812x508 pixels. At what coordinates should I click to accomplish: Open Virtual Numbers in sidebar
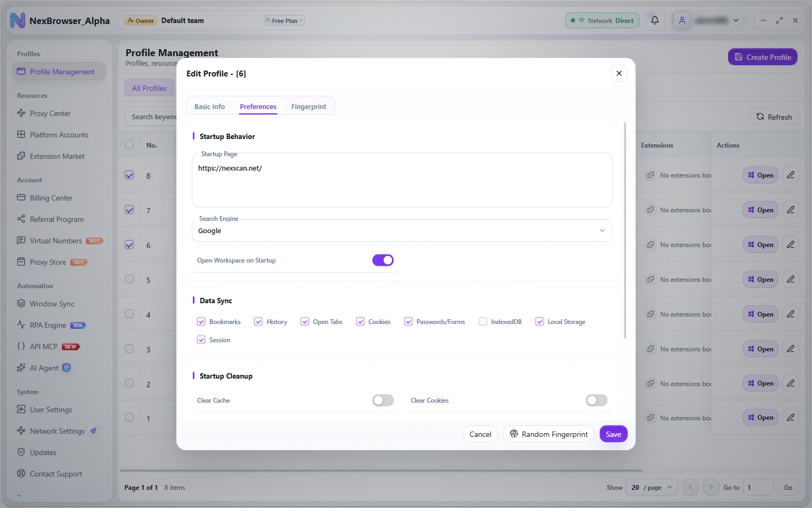[x=59, y=241]
